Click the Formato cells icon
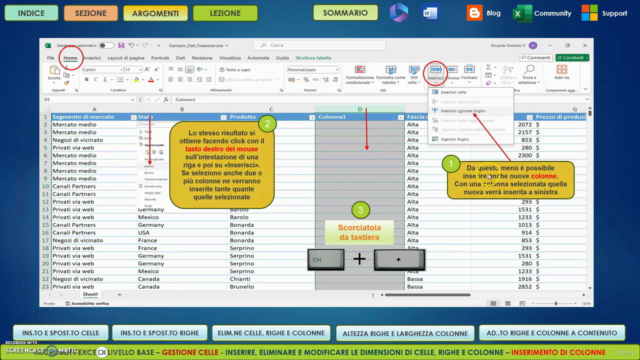Image resolution: width=640 pixels, height=360 pixels. coord(469,70)
